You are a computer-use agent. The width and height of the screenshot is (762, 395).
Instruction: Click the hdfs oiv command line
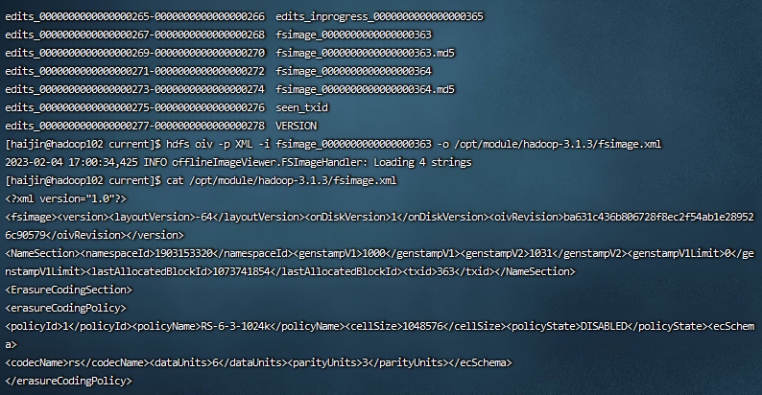(x=333, y=144)
